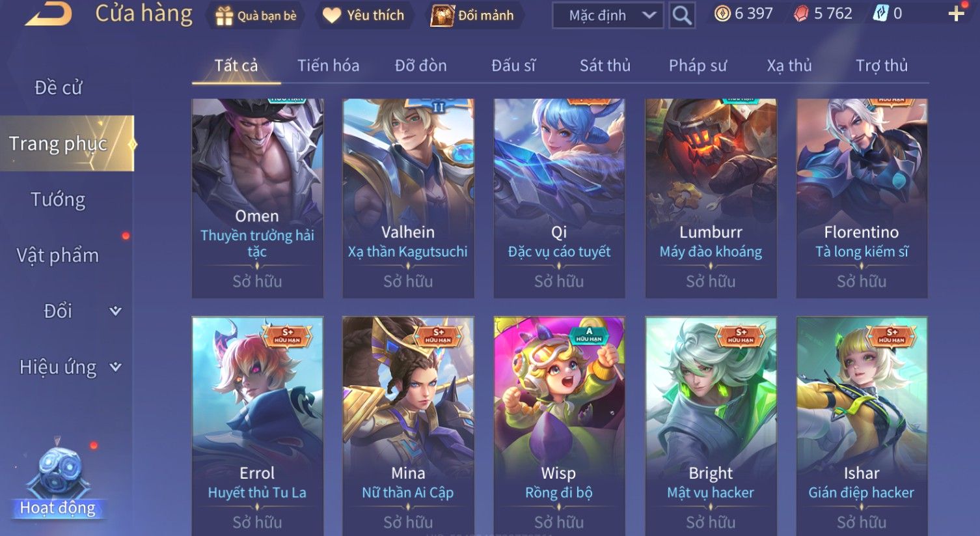Click the gold coin currency icon

click(x=722, y=14)
